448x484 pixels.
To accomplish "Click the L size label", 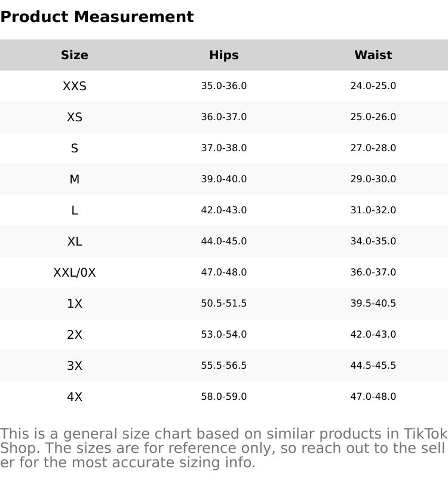I will coord(75,210).
